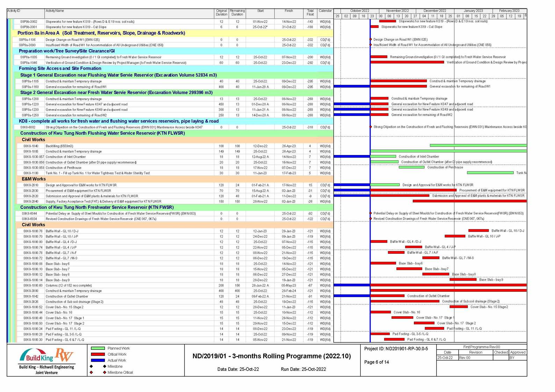Select activity ID S8K8-6002
The width and height of the screenshot is (555, 392).
28,127
